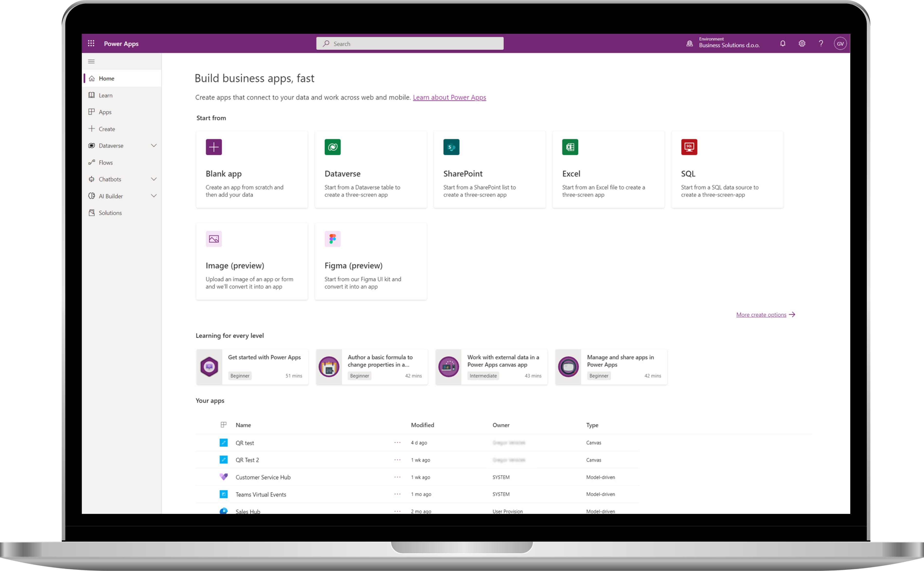Click the Dataverse card icon

point(332,147)
